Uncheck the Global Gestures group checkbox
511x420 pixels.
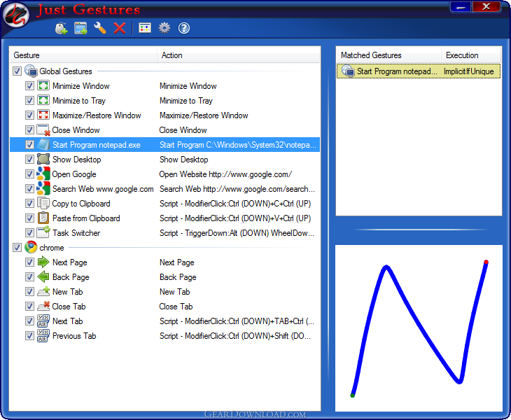[17, 71]
